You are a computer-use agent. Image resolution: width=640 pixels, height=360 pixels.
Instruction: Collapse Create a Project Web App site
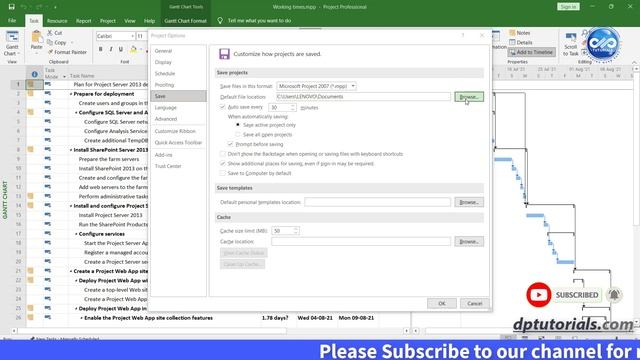pos(71,271)
